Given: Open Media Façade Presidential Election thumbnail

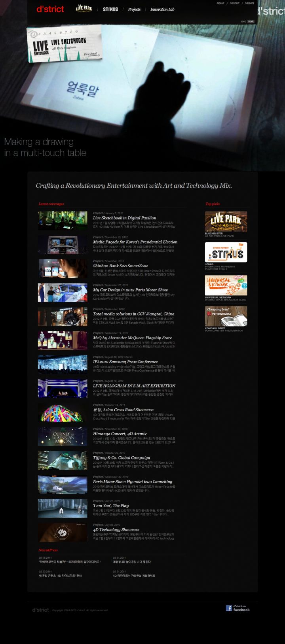Looking at the screenshot, I should (x=63, y=245).
